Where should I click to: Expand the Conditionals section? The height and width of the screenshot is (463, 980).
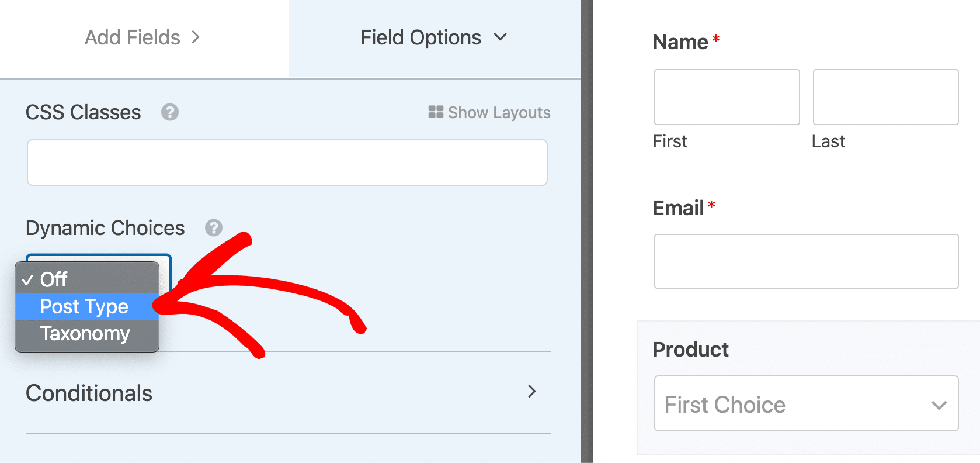pos(89,393)
